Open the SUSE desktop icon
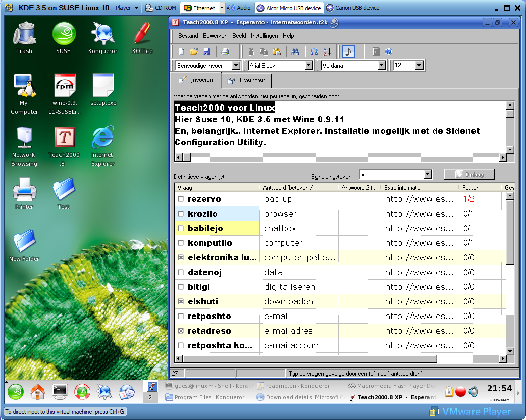526x420 pixels. tap(64, 38)
